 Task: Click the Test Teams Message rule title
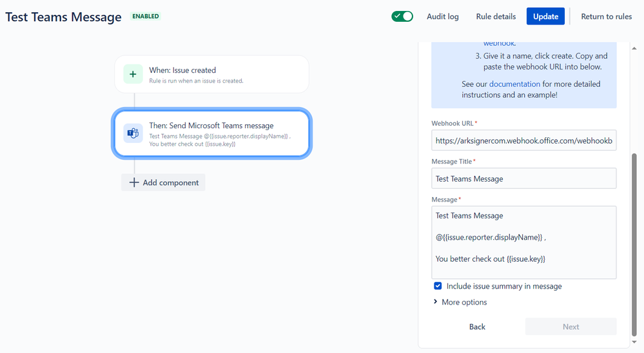(x=63, y=17)
